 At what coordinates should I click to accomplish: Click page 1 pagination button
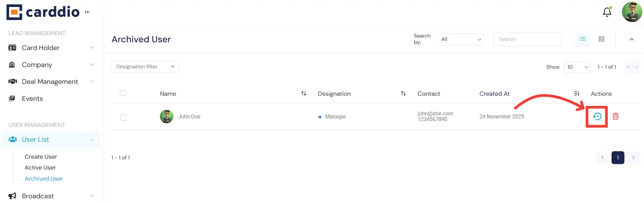[618, 158]
